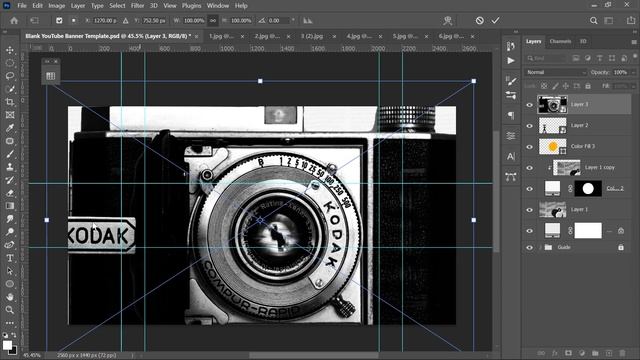Open the Actions panel play icon
The image size is (640, 360).
(511, 61)
